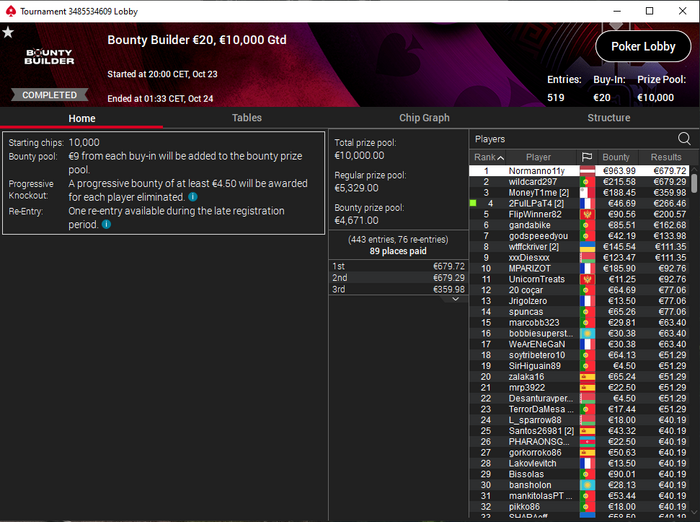This screenshot has width=700, height=522.
Task: Click the favorite star icon
Action: 8,32
